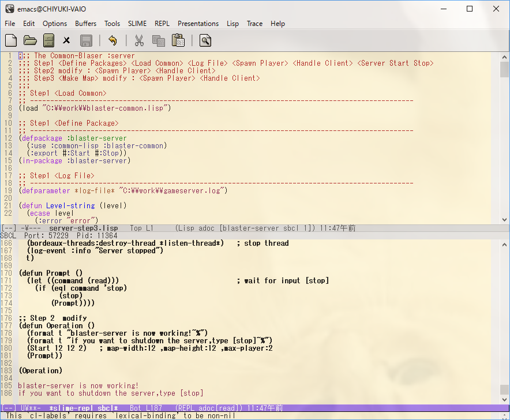Image resolution: width=510 pixels, height=420 pixels.
Task: Open the Lisp menu
Action: pos(232,24)
